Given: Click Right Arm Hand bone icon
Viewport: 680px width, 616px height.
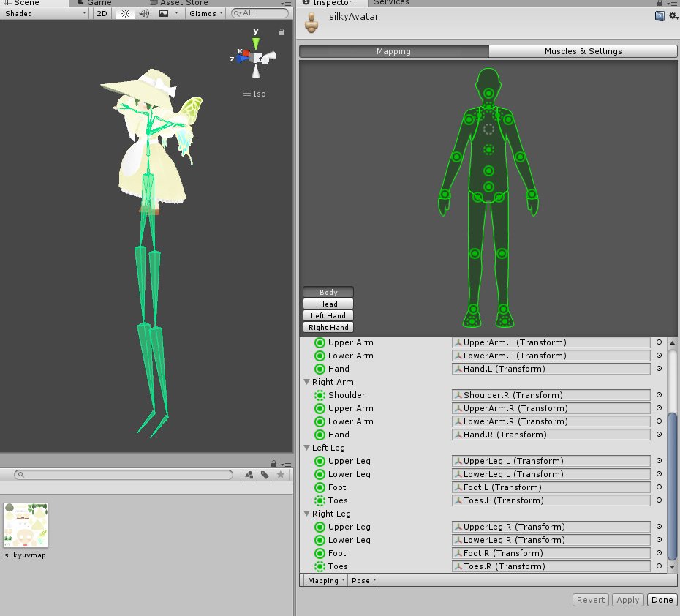Looking at the screenshot, I should 320,435.
